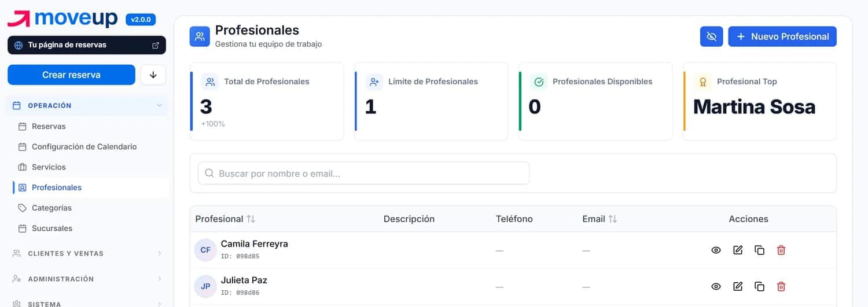Click ID: 098d86 text
Screen dimensions: 868x307
pyautogui.click(x=240, y=293)
